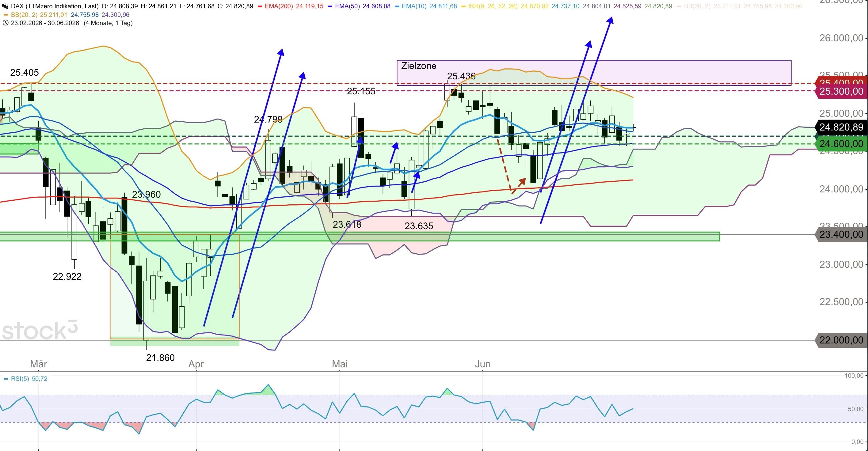Select the EMA(50) 24.608,08 legend entry
Viewport: 868px width, 451px height.
pos(359,6)
